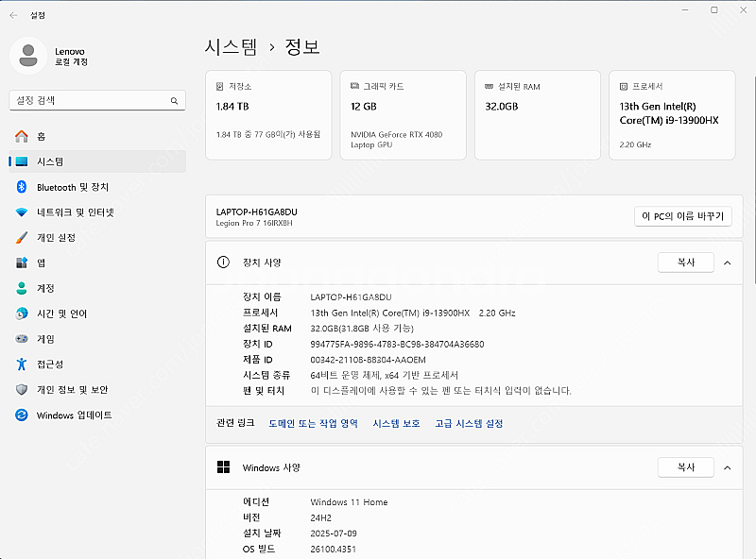Go to 개인 설정 page

coord(97,238)
